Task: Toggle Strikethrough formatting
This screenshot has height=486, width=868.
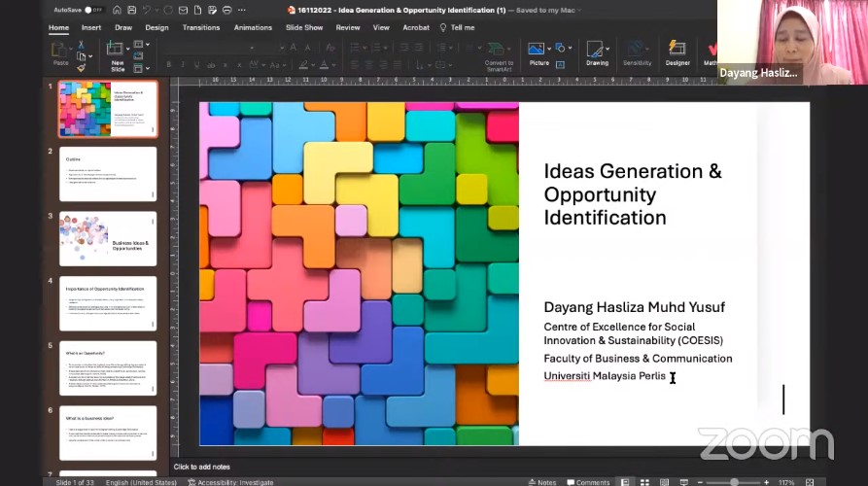Action: pyautogui.click(x=211, y=65)
